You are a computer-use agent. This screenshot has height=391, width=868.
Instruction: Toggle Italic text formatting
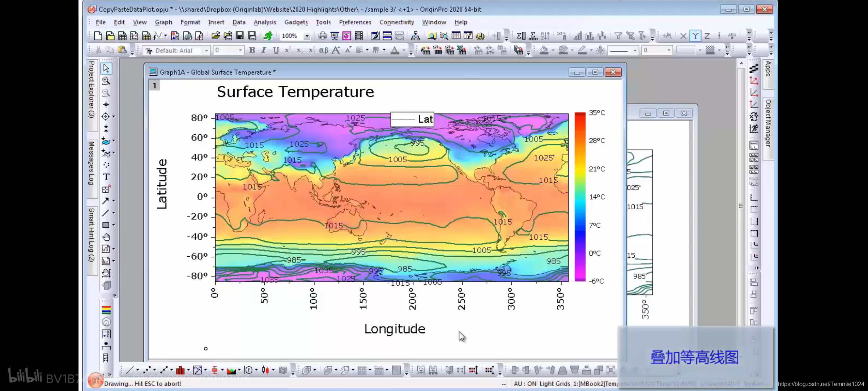tap(264, 50)
